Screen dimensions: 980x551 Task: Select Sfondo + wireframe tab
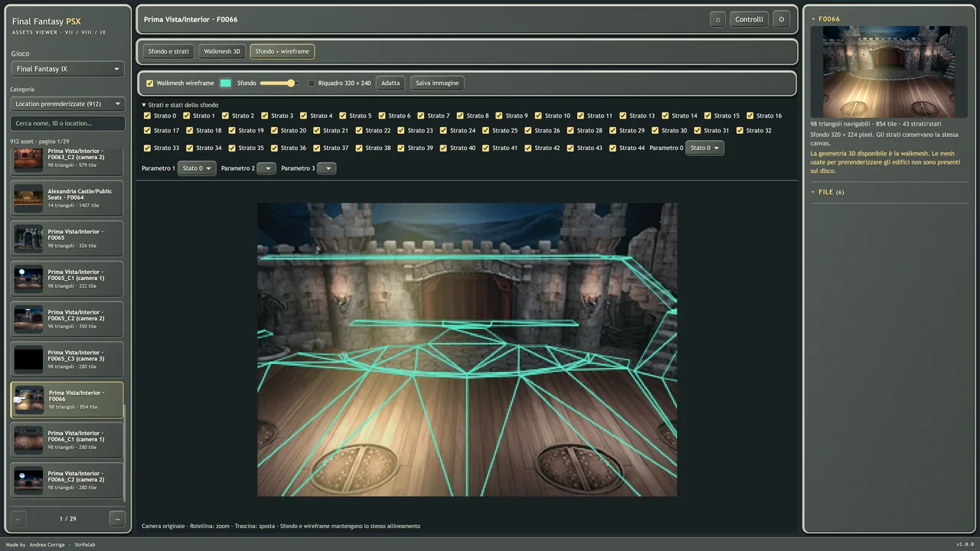(283, 51)
